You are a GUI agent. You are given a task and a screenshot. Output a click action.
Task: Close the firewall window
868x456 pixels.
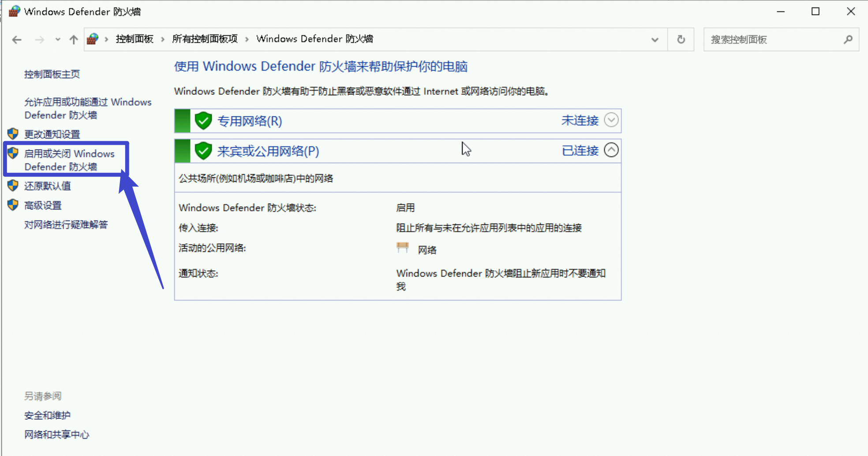pyautogui.click(x=851, y=11)
